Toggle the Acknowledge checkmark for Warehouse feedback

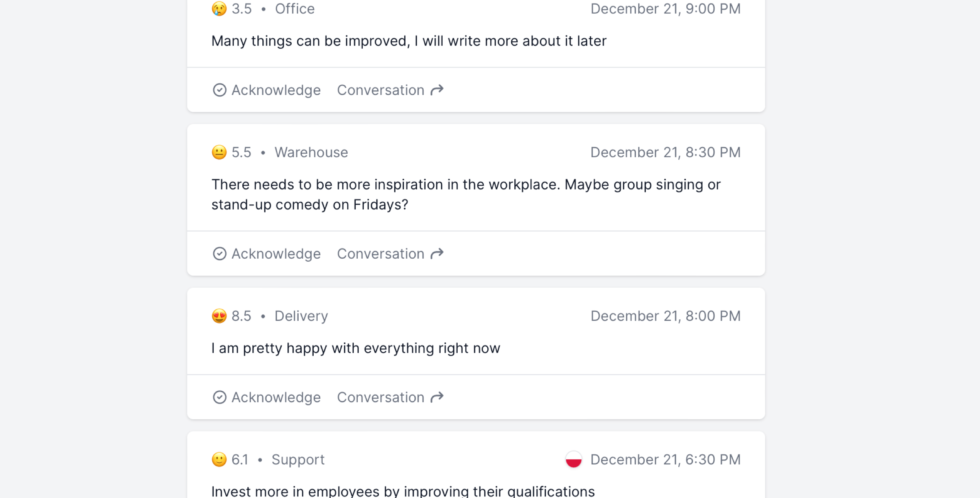pyautogui.click(x=220, y=254)
